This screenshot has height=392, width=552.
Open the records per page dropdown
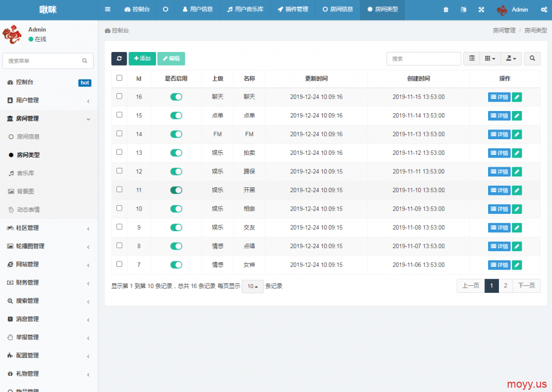[x=252, y=286]
